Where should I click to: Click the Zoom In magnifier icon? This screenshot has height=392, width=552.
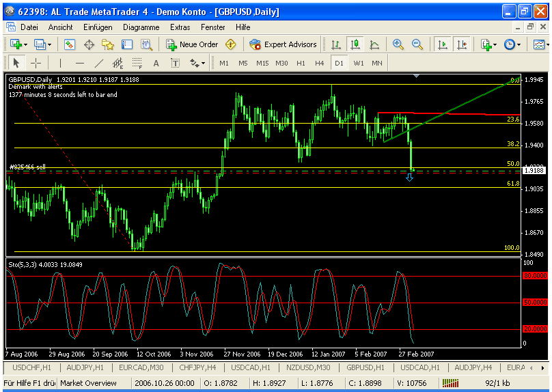(398, 44)
